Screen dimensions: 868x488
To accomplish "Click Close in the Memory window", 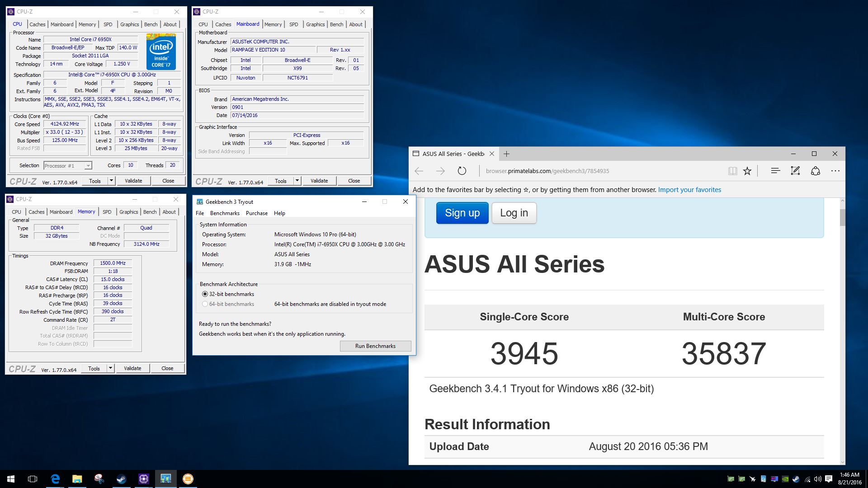I will point(167,368).
